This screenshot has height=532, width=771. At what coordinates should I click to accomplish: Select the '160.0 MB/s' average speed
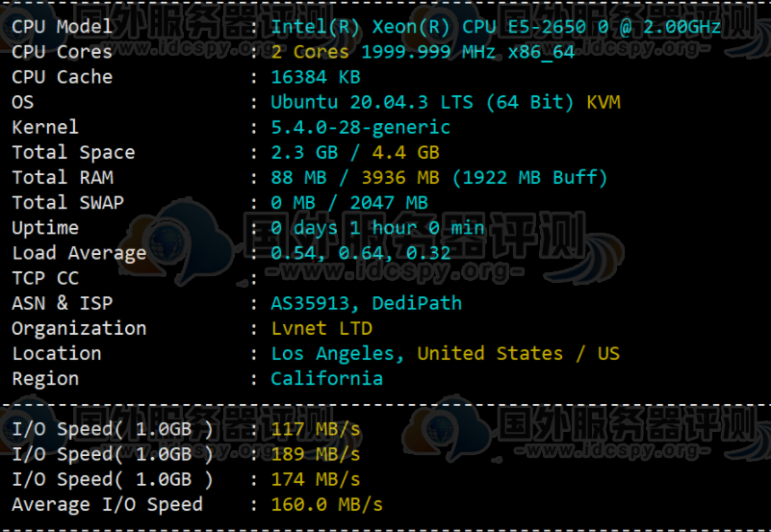327,504
